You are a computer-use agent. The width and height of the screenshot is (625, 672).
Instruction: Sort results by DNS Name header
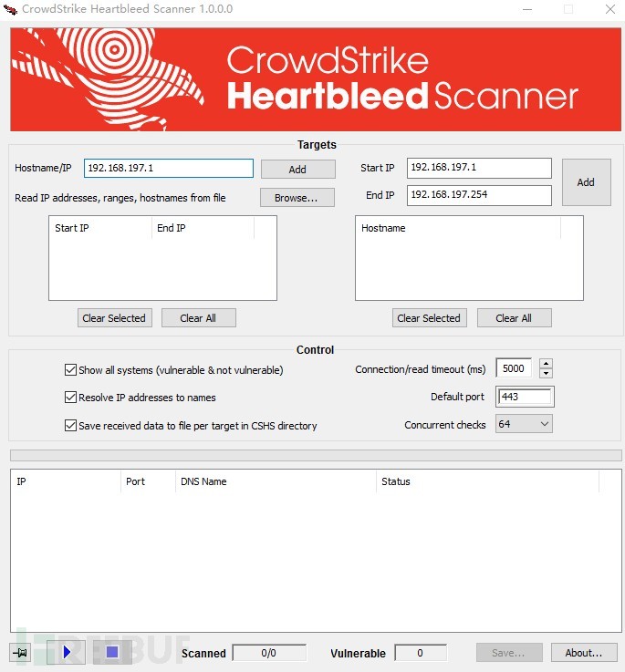(x=276, y=481)
